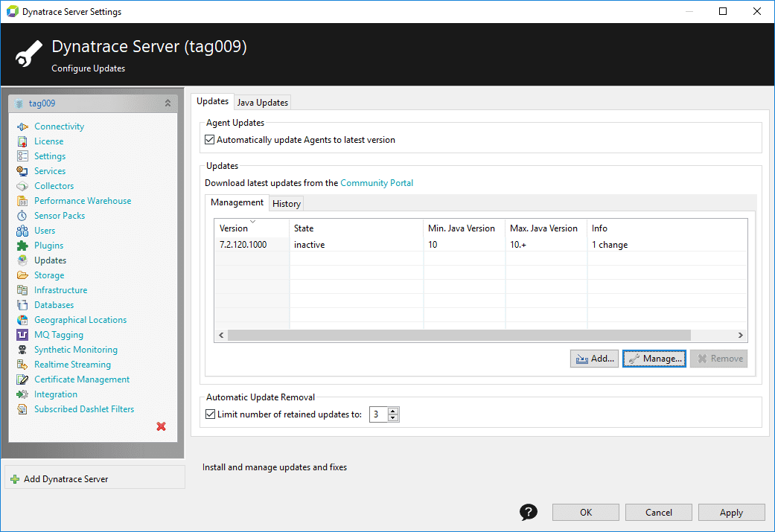Click the Infrastructure icon in the sidebar
775x532 pixels.
(22, 290)
